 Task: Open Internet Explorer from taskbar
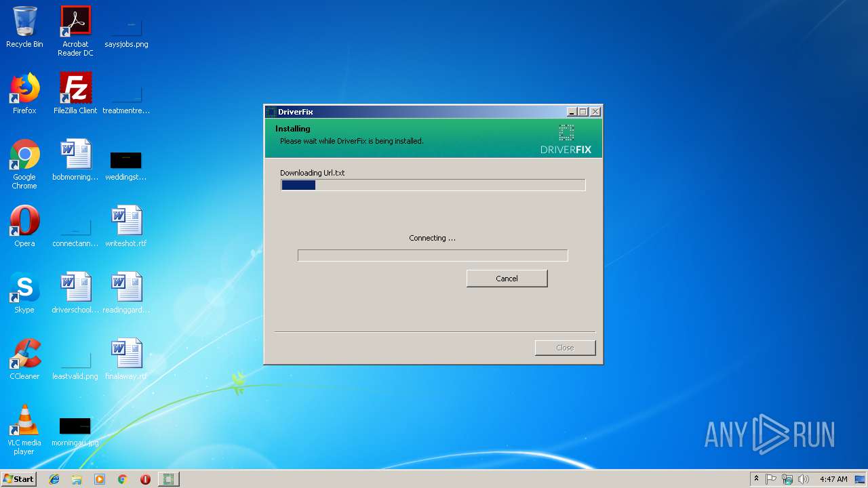pos(54,479)
